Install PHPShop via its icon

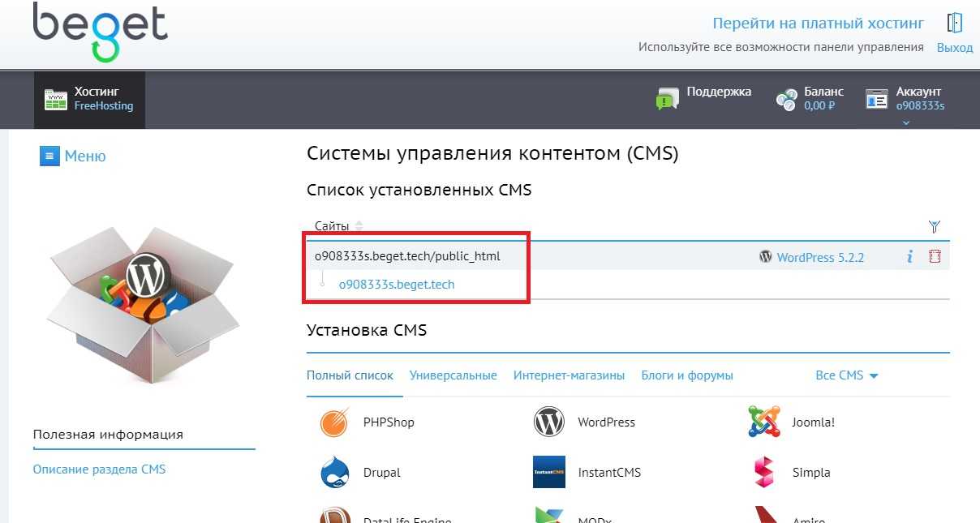[x=333, y=422]
